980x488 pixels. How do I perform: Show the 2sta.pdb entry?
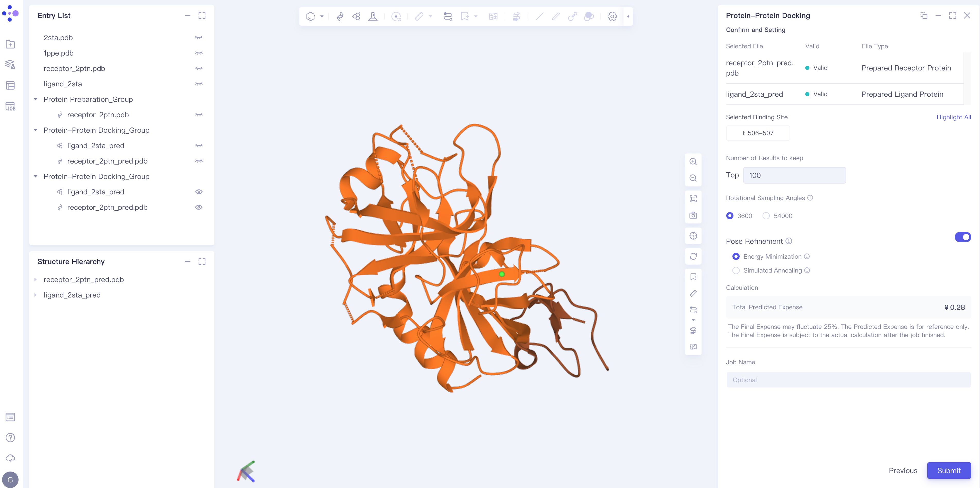coord(199,38)
